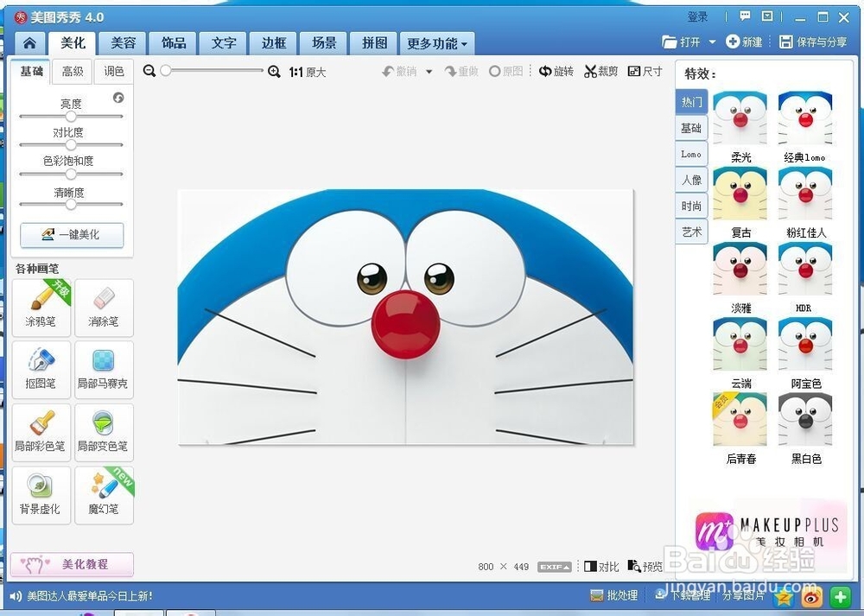Expand the 打开 dropdown arrow
The width and height of the screenshot is (864, 616).
pos(712,41)
